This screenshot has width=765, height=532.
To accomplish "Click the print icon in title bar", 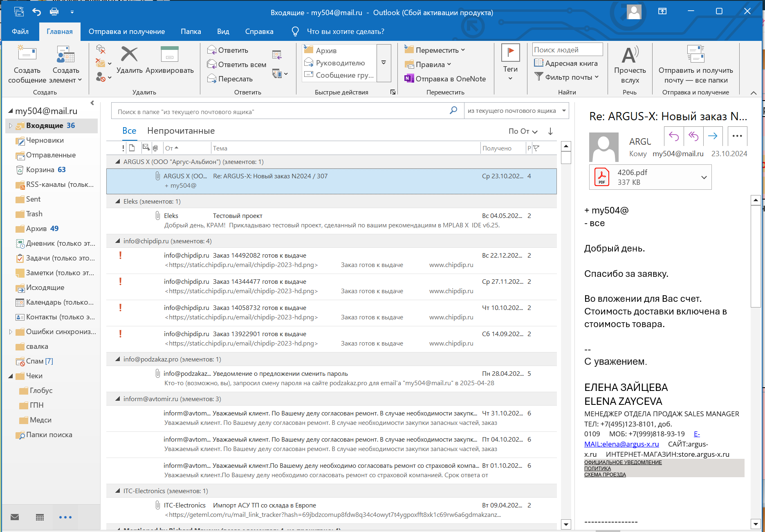I will pos(54,12).
